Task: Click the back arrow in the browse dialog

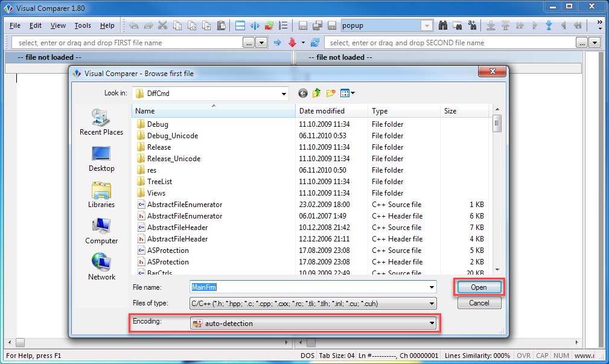Action: [303, 93]
